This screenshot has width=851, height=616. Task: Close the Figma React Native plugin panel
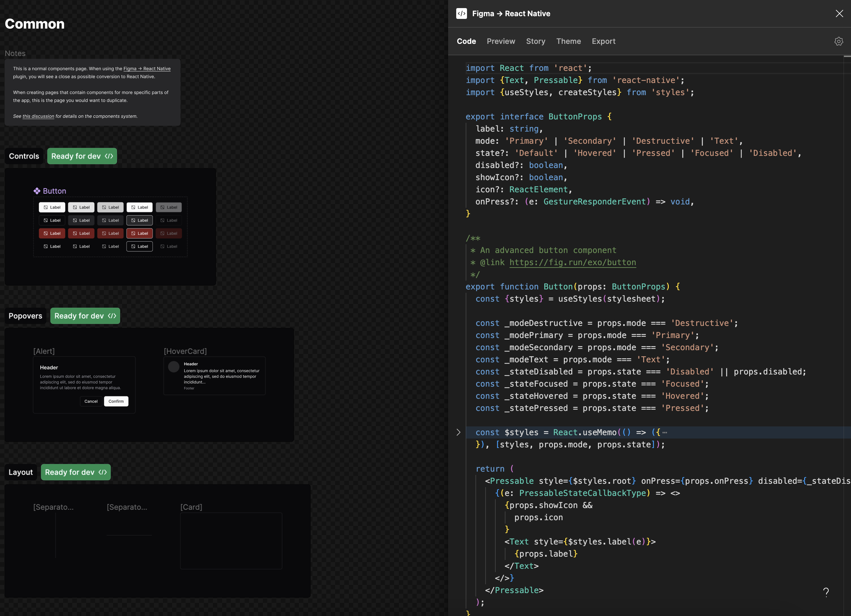click(840, 13)
